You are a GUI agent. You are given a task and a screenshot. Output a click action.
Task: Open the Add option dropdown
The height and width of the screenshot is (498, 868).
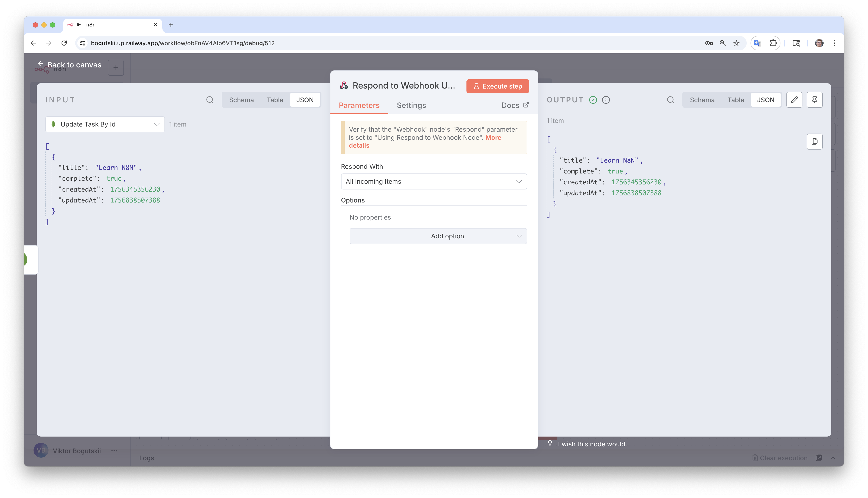tap(438, 236)
